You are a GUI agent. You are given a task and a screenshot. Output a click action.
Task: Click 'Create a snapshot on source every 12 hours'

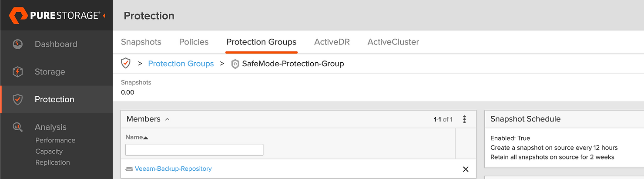[554, 148]
